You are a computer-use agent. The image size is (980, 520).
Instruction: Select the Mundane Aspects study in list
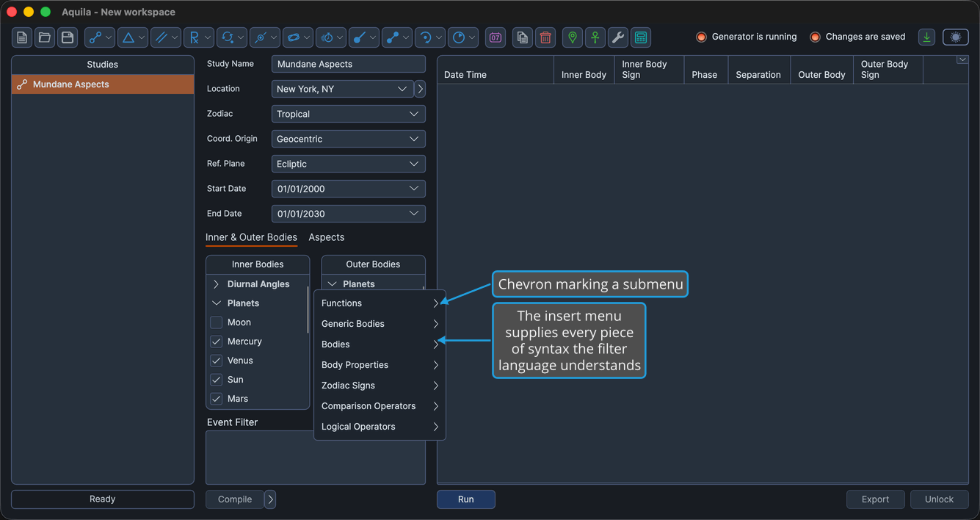click(x=103, y=84)
